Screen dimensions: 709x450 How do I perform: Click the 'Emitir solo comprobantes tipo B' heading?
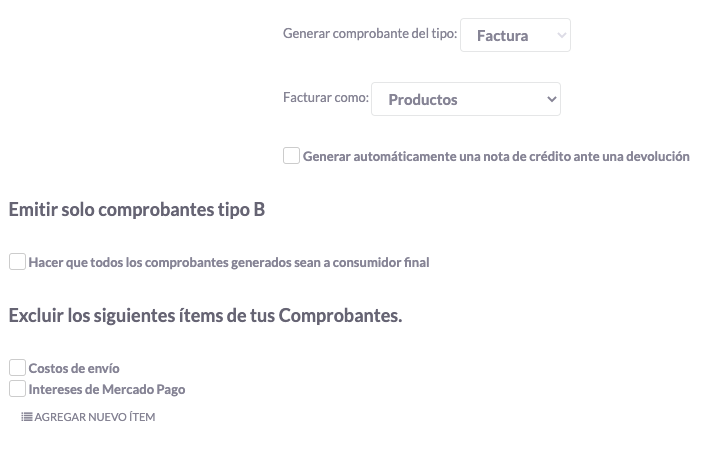tap(136, 210)
